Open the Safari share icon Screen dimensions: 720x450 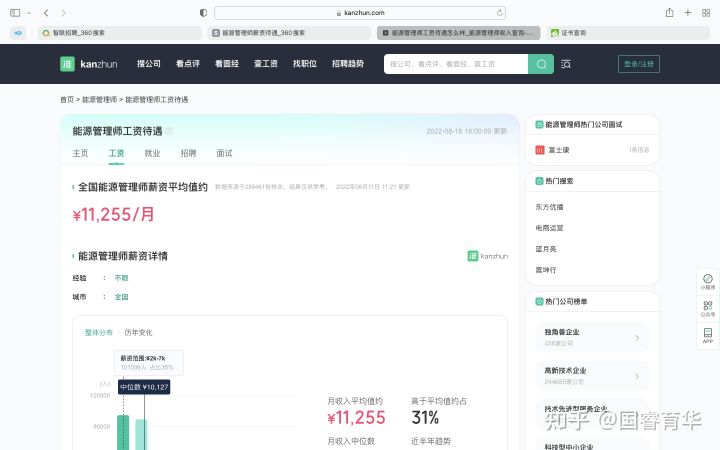tap(669, 12)
